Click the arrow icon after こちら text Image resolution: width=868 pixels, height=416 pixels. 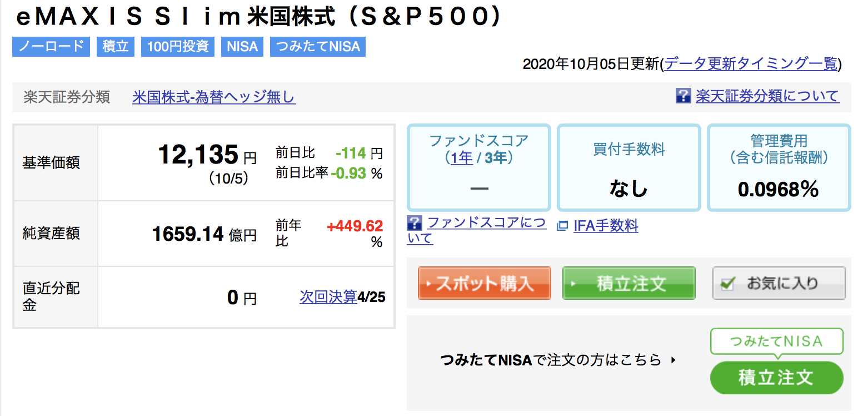click(x=674, y=360)
